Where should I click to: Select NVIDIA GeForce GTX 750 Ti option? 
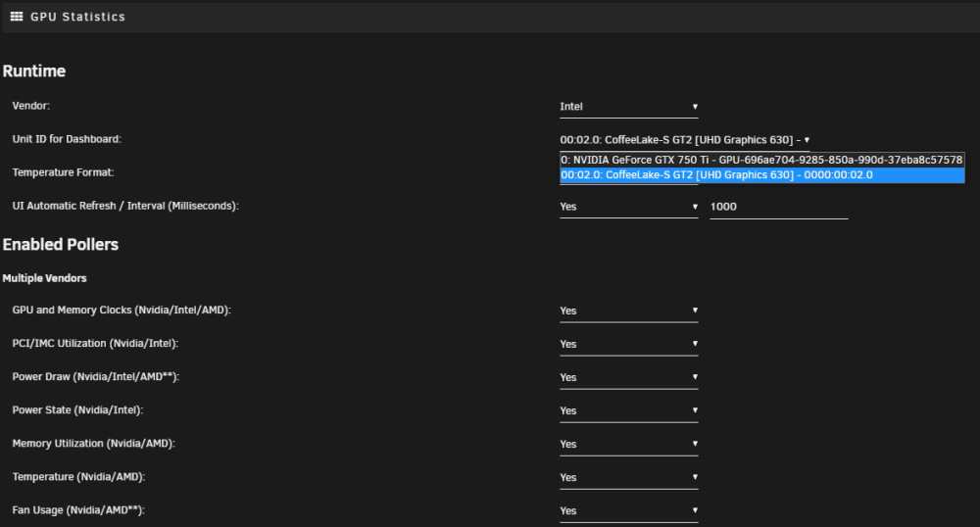coord(761,160)
